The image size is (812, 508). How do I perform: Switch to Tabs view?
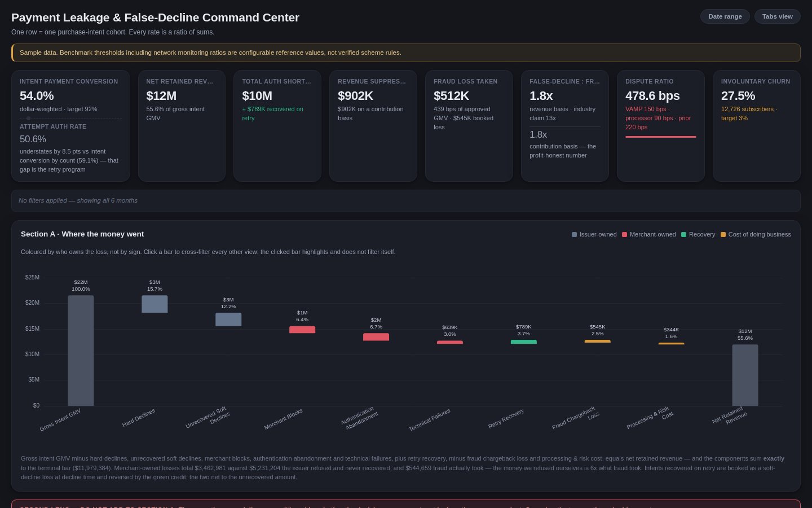(777, 16)
